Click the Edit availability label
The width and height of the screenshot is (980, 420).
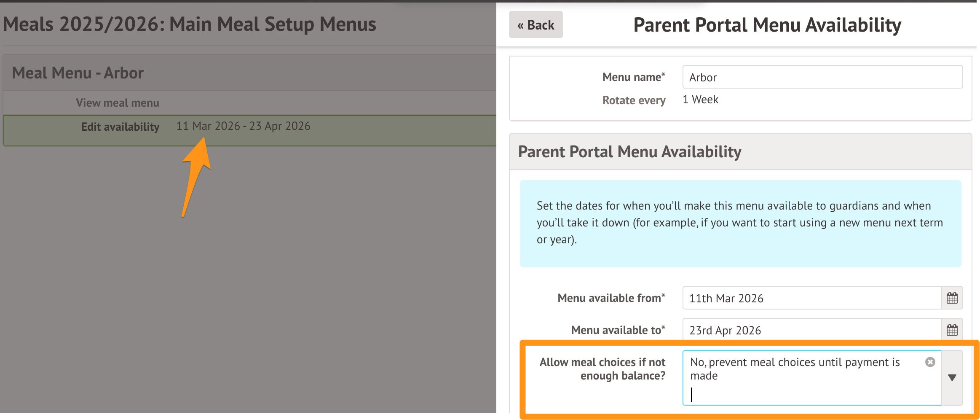tap(120, 127)
